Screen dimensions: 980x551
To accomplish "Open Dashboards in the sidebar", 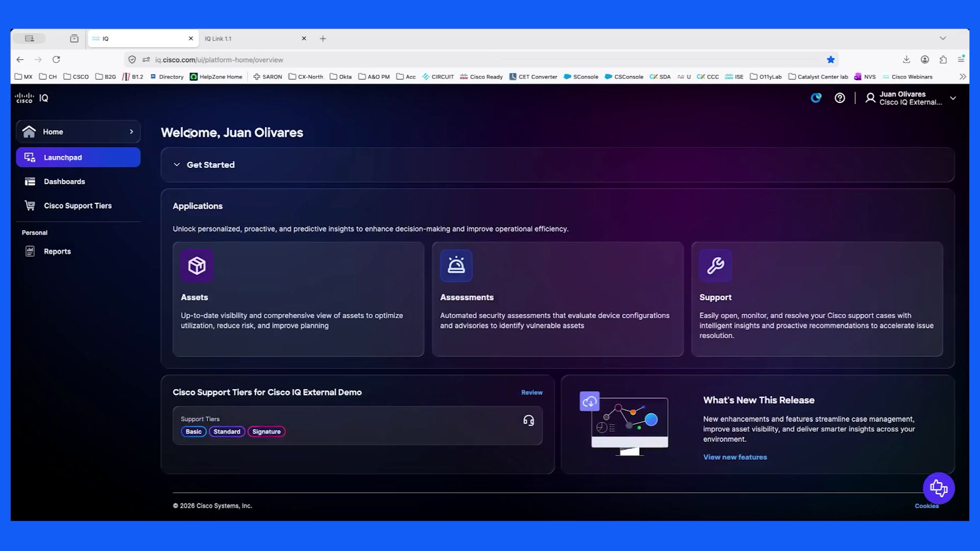I will coord(78,182).
